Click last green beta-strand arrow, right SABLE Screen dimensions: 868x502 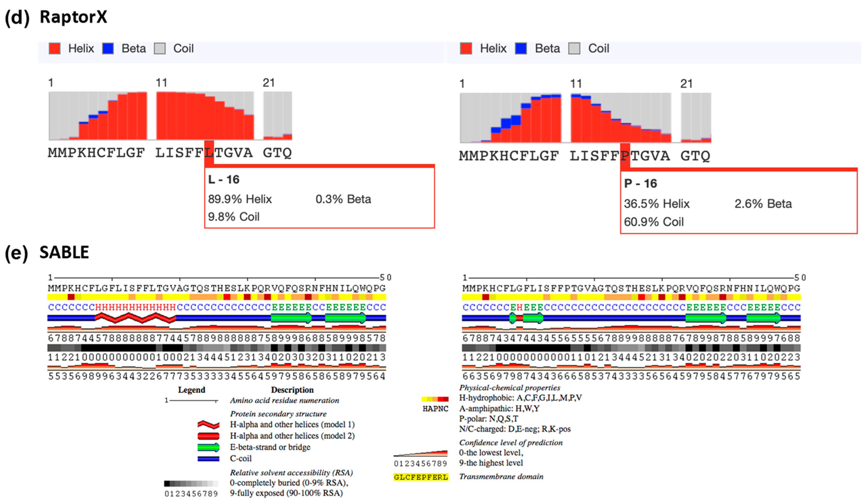tap(763, 318)
